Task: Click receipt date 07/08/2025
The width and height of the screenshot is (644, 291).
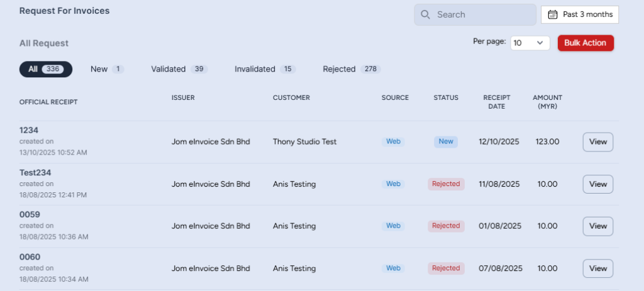Action: [501, 268]
